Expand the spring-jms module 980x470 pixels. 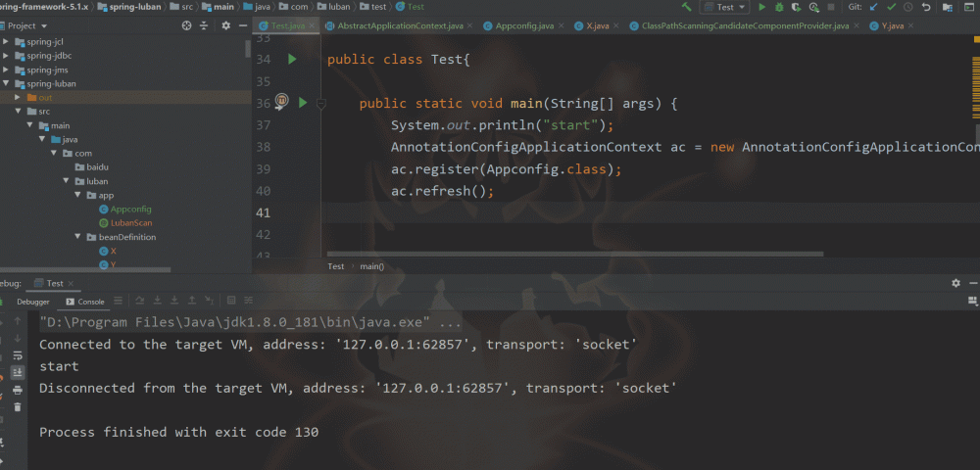point(6,70)
